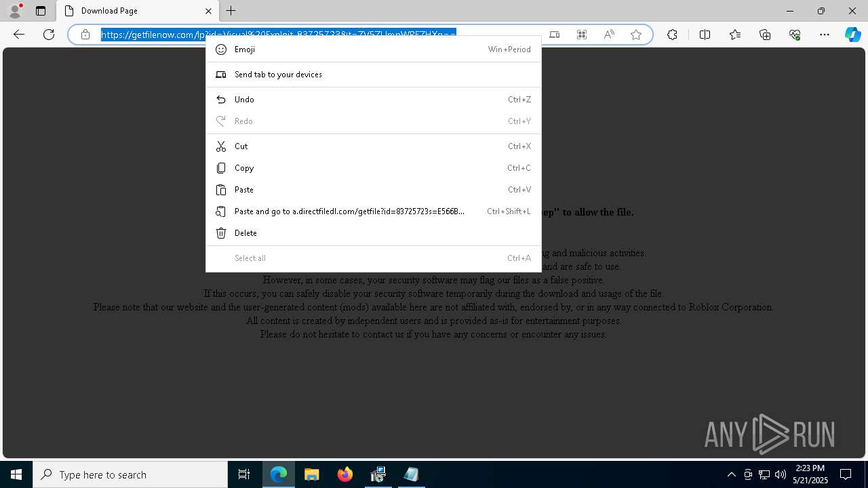Open the notification center icon
This screenshot has width=868, height=488.
click(846, 474)
